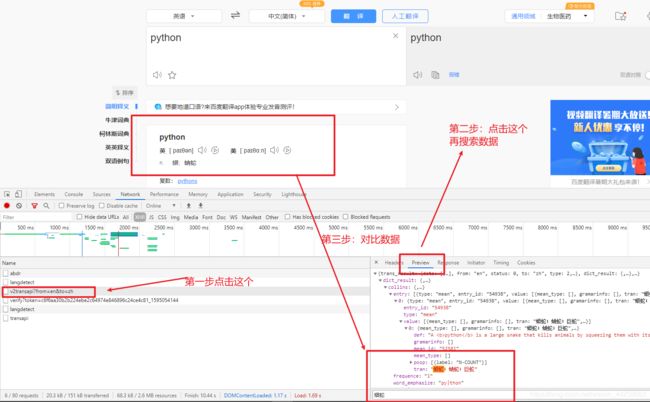Switch to Sources DevTools tab
650x402 pixels.
(x=102, y=194)
